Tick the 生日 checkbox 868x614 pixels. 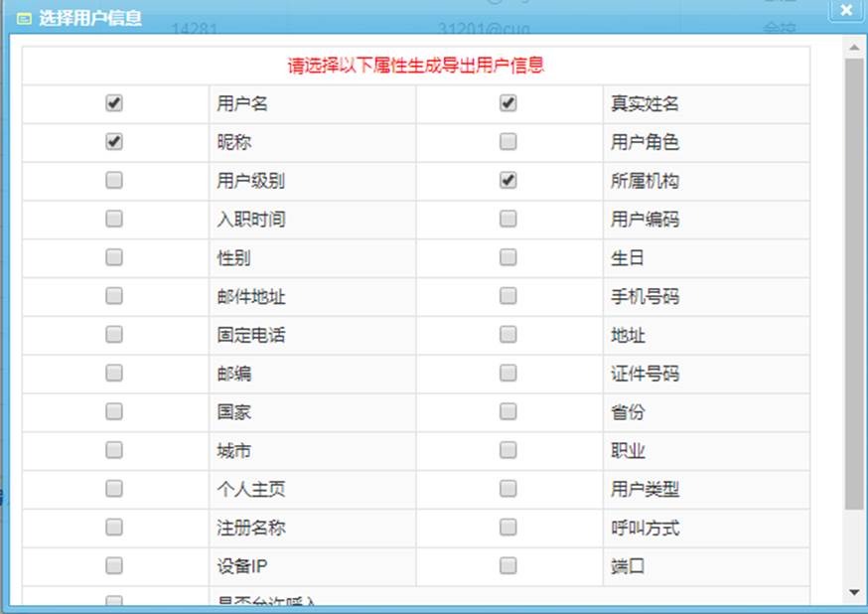pyautogui.click(x=508, y=257)
